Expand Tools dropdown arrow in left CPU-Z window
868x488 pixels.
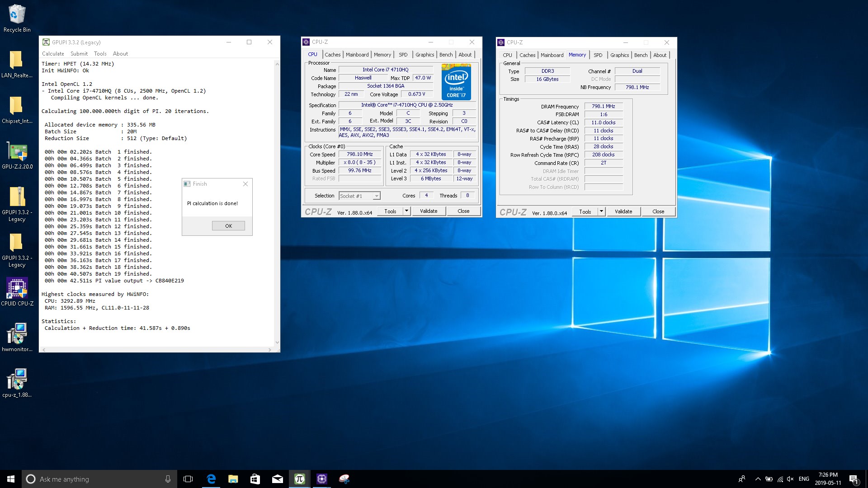[x=406, y=211]
